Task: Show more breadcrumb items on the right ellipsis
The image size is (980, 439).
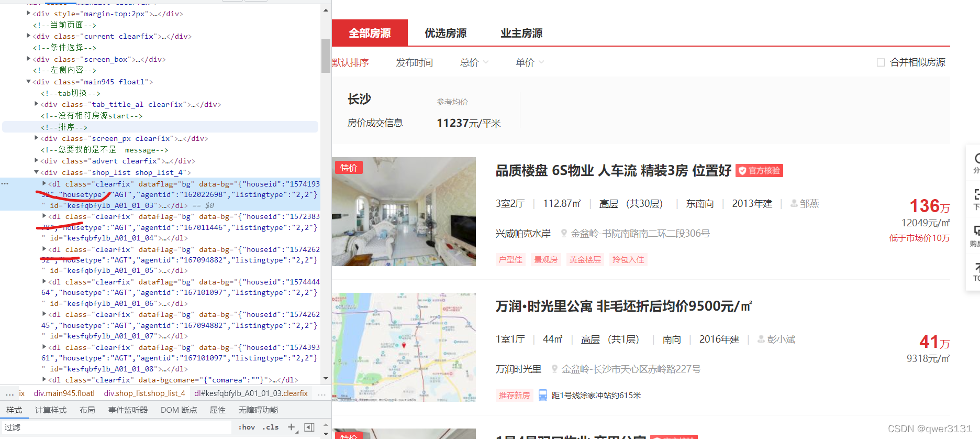Action: 321,393
